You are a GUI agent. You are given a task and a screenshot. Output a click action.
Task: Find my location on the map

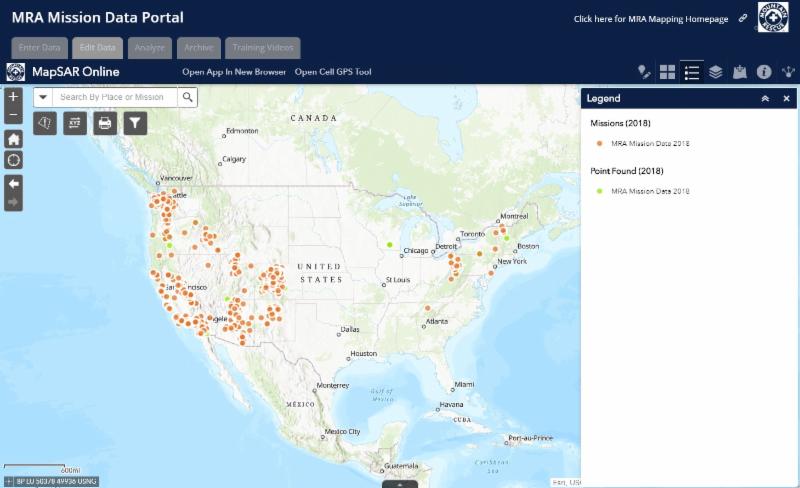tap(13, 160)
